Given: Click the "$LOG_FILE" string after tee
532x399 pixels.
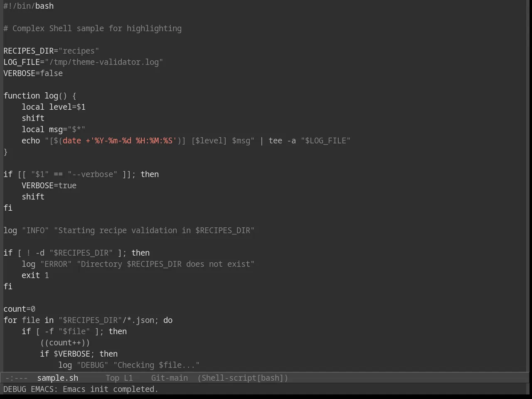Looking at the screenshot, I should [326, 141].
